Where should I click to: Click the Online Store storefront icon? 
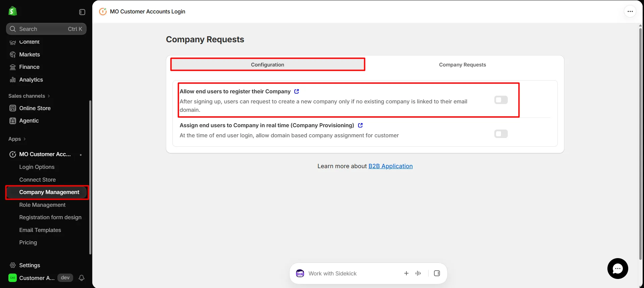[13, 108]
